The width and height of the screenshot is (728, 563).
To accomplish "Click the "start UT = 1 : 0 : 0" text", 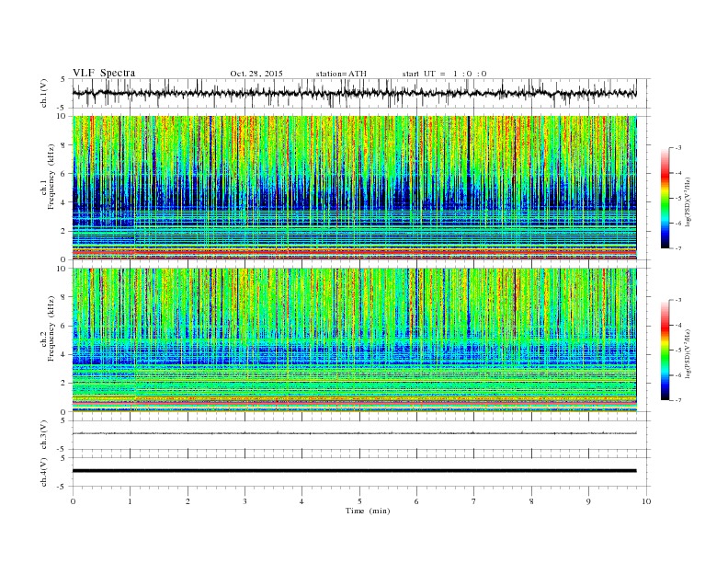I will click(444, 74).
